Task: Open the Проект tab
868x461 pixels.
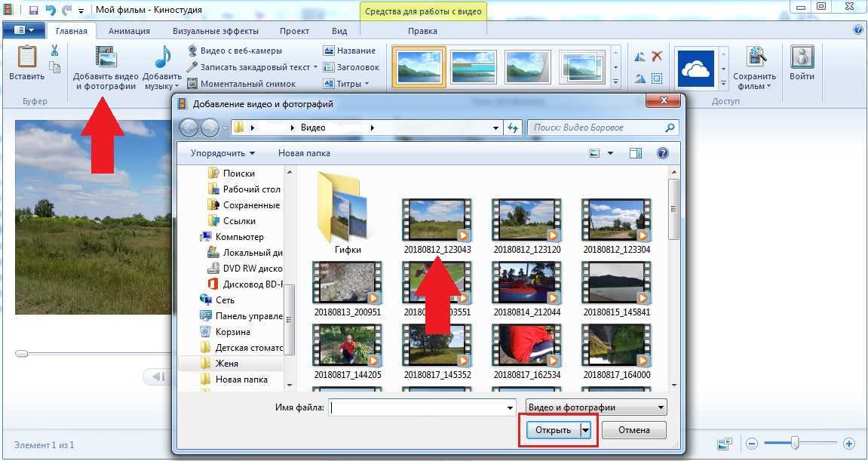Action: point(295,31)
